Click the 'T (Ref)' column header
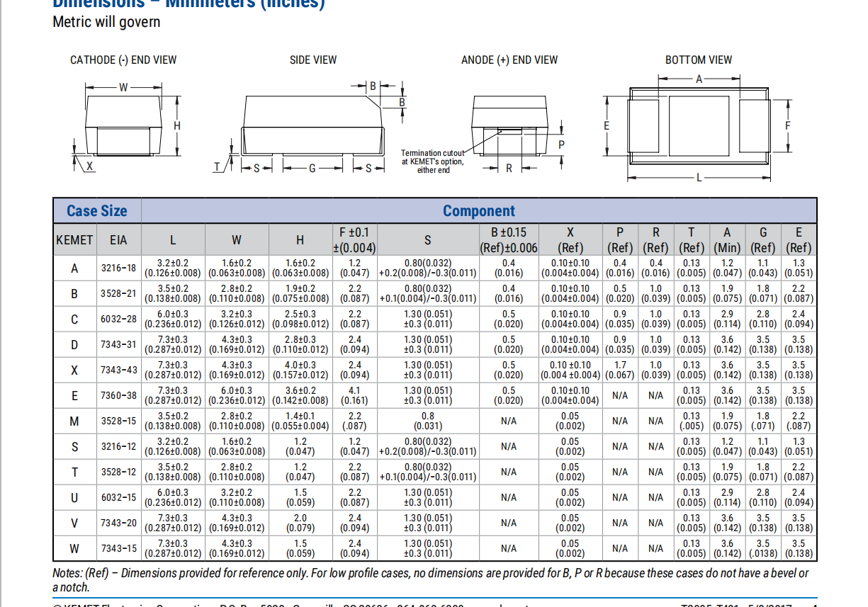Image resolution: width=868 pixels, height=607 pixels. pyautogui.click(x=692, y=240)
